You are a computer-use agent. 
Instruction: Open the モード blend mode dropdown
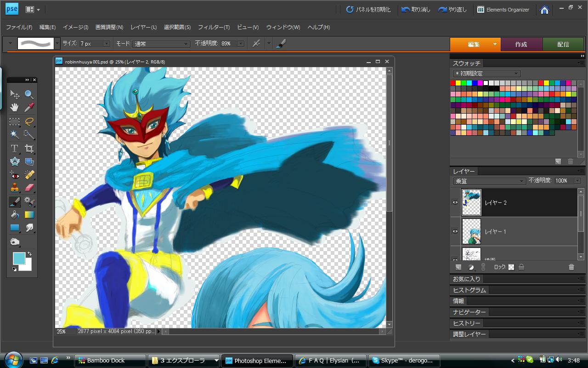tap(161, 44)
